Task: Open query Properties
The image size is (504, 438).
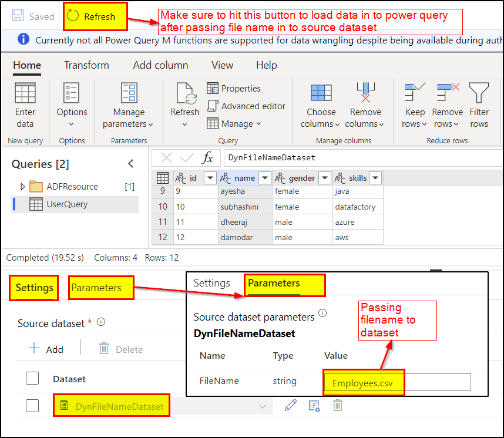Action: click(x=233, y=89)
